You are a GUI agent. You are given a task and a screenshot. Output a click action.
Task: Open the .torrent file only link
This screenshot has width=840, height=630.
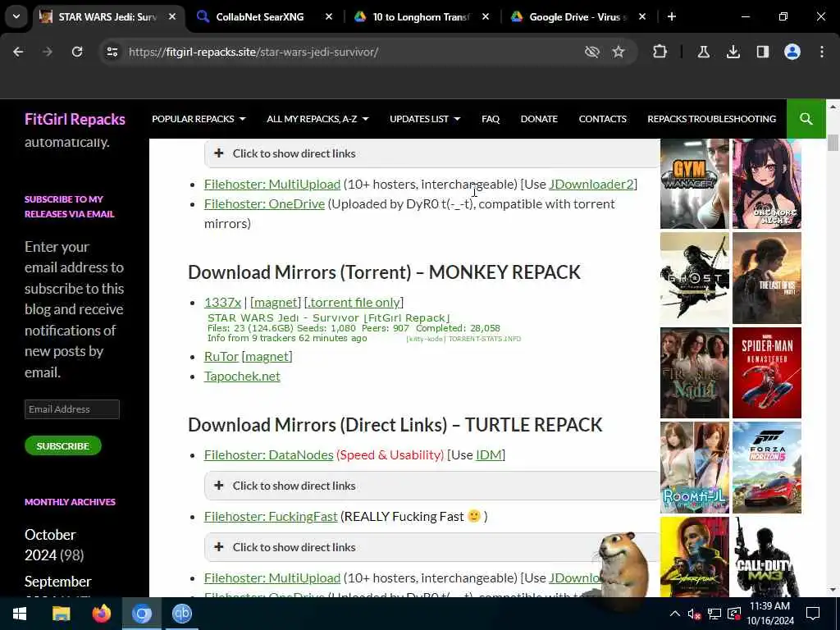tap(354, 302)
